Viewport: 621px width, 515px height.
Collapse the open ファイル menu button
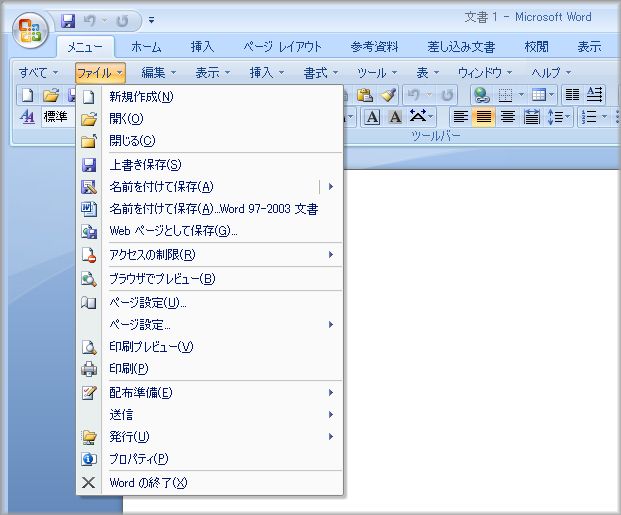100,73
